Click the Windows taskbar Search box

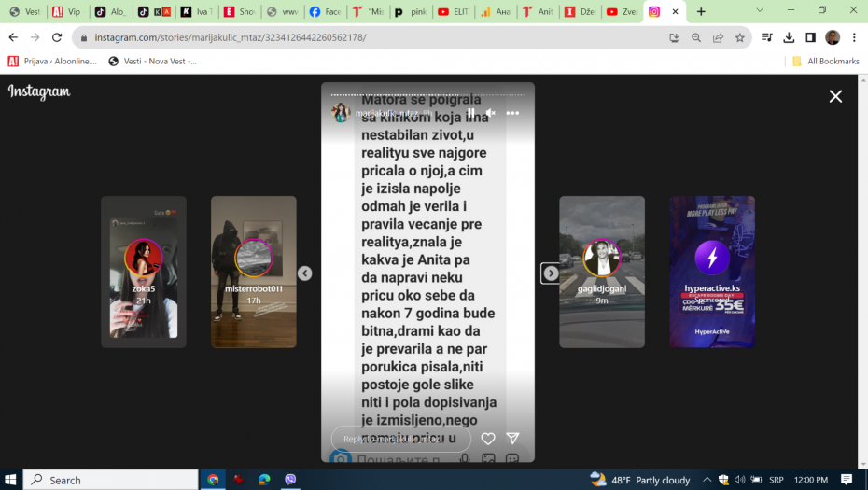pyautogui.click(x=110, y=480)
